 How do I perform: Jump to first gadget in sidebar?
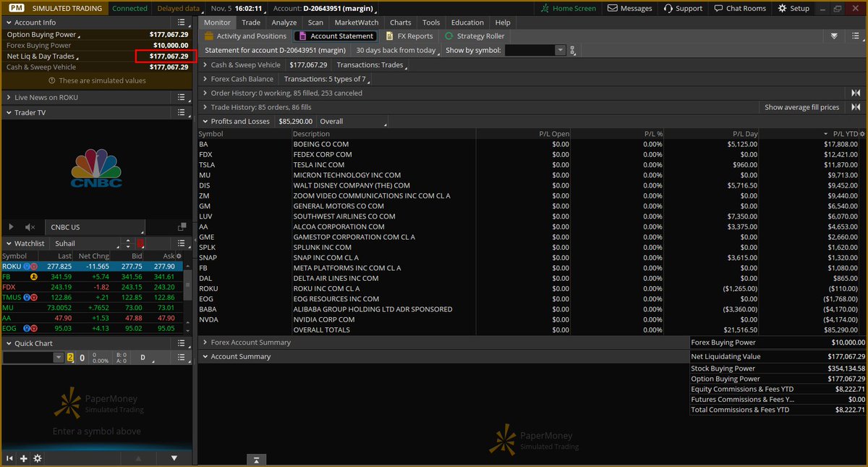(10, 458)
